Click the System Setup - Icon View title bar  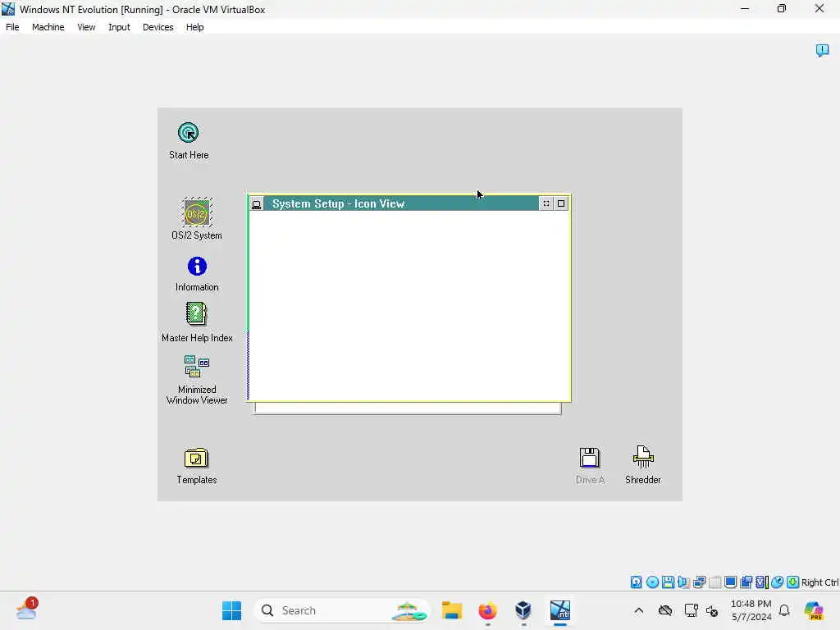(400, 203)
